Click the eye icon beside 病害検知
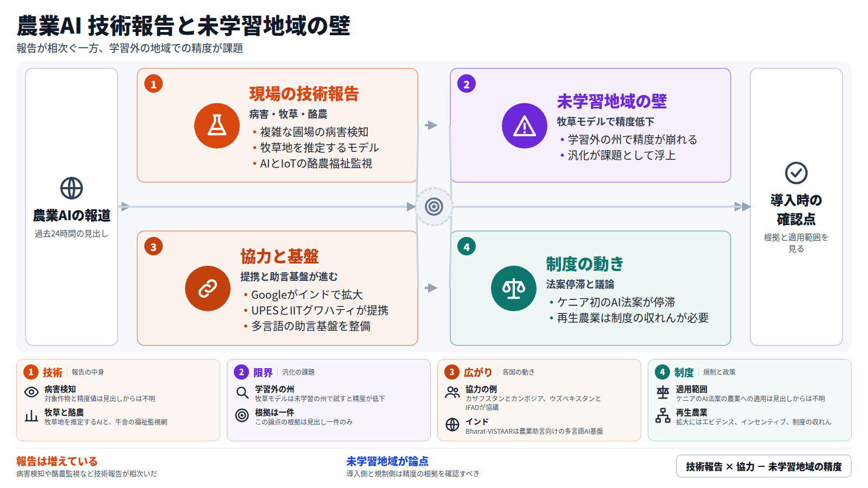Viewport: 868px width, 488px height. (x=31, y=392)
